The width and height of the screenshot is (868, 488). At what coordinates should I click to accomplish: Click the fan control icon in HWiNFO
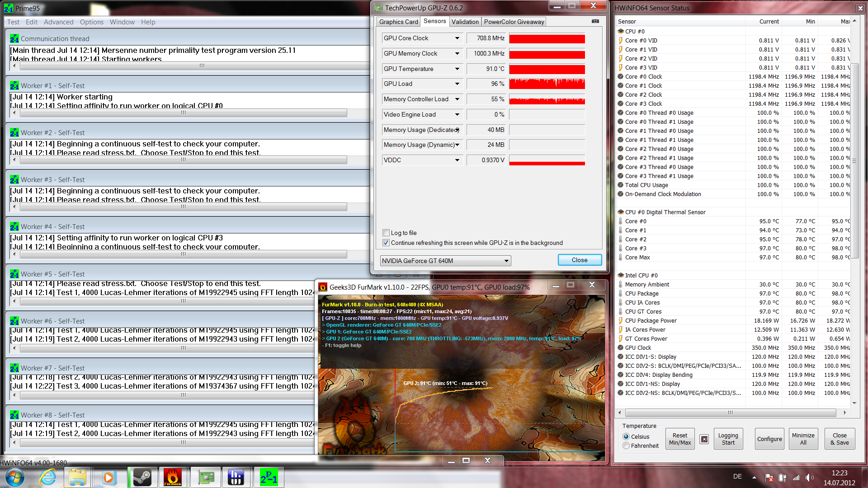point(704,439)
